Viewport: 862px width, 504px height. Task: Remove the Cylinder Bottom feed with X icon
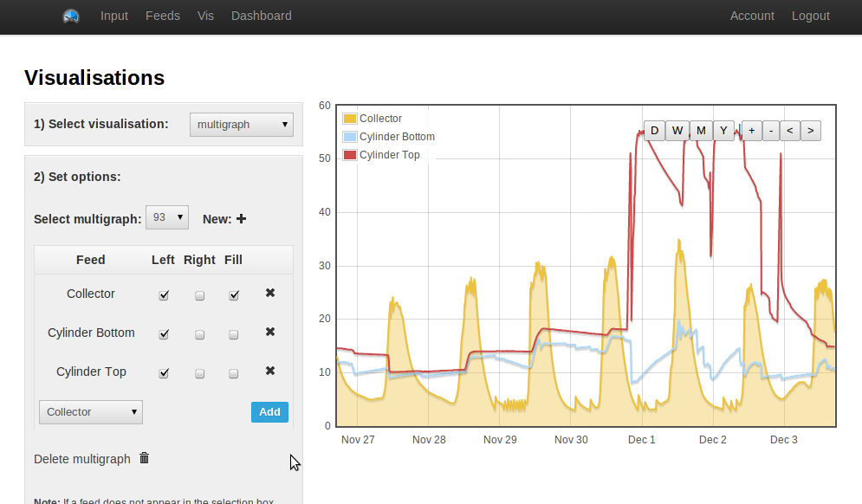(270, 332)
